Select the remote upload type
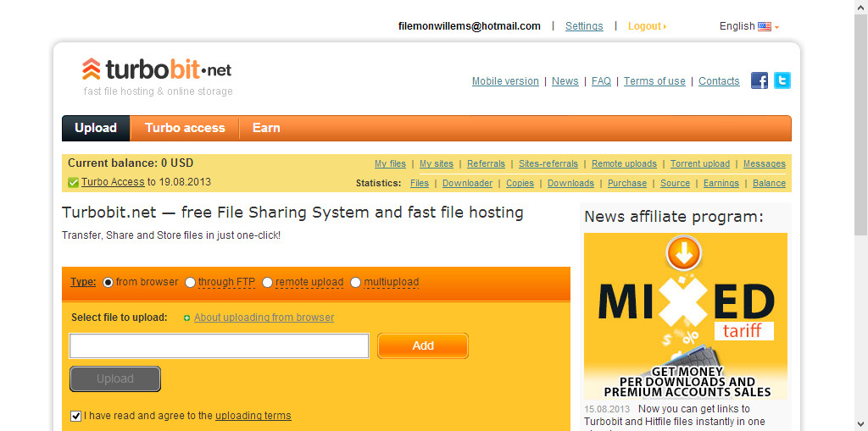 tap(267, 282)
